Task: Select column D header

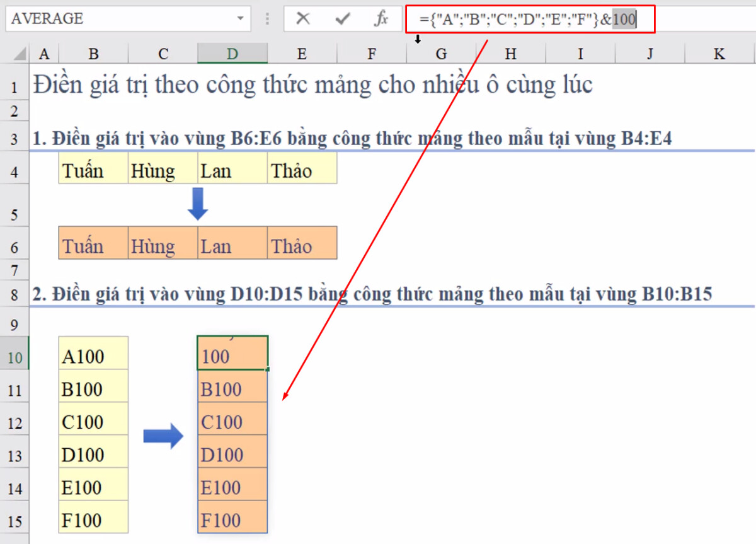Action: point(232,54)
